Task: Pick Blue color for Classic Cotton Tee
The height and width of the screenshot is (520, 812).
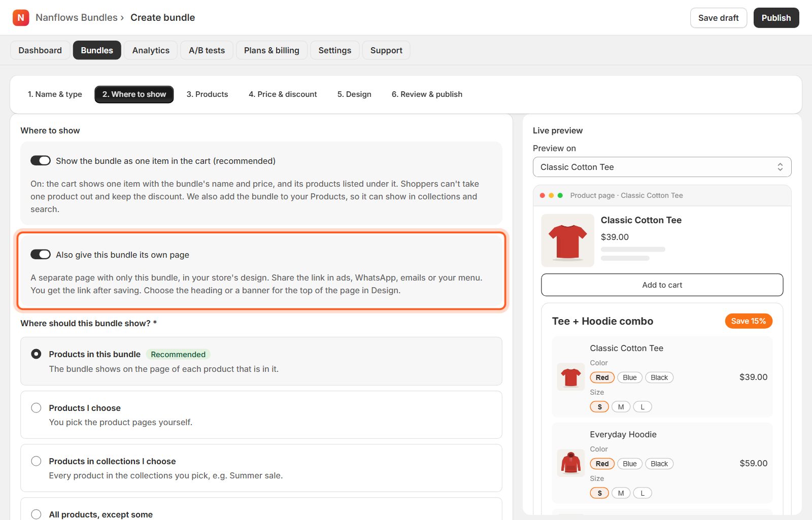Action: click(630, 377)
